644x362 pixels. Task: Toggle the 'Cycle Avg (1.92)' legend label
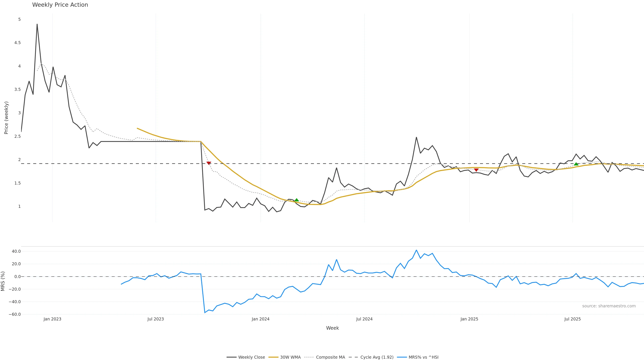[x=377, y=357]
